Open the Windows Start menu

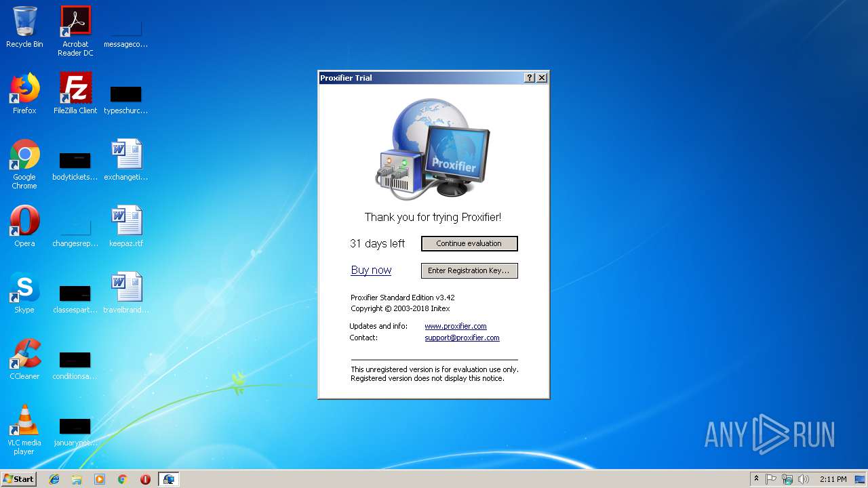(18, 479)
